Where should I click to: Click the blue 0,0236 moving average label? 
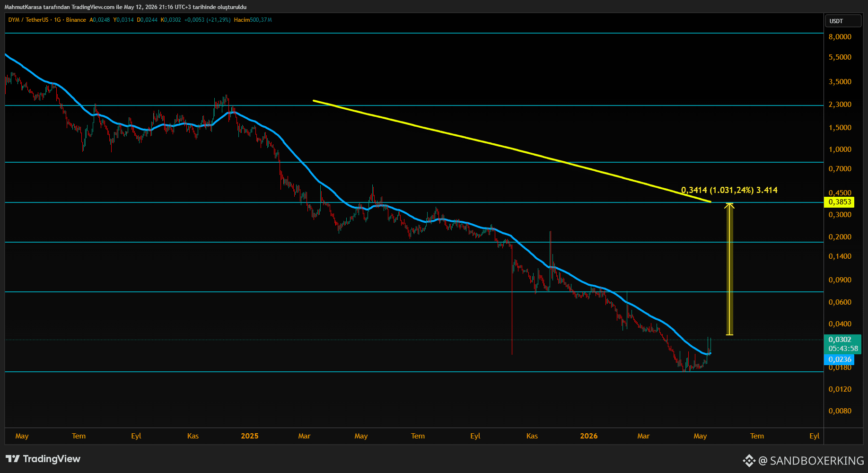[840, 359]
